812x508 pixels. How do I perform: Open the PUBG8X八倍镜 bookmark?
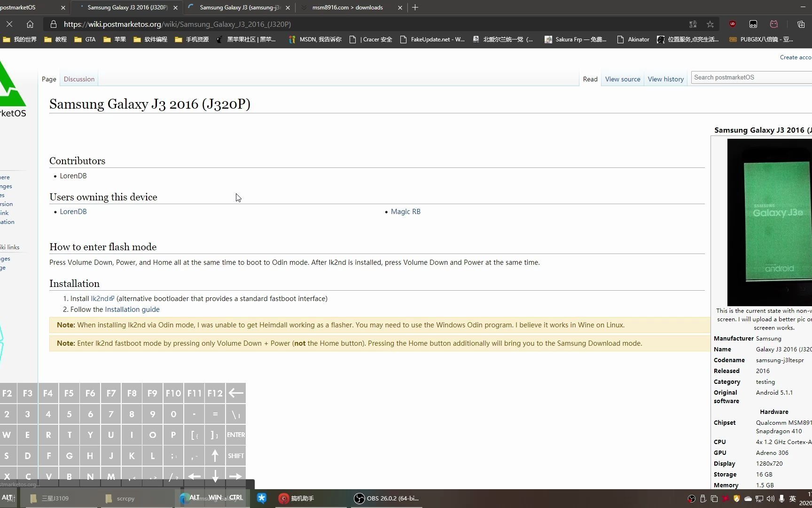(x=761, y=40)
